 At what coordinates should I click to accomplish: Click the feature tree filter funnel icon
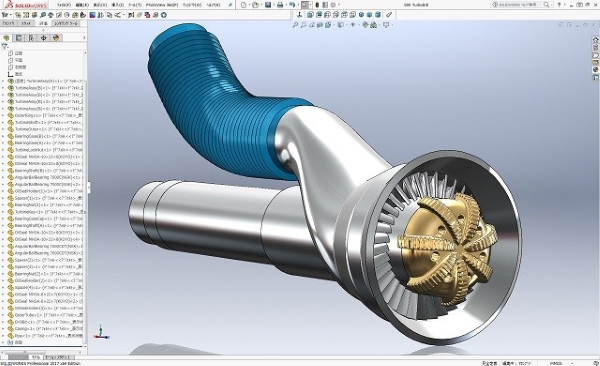click(5, 46)
